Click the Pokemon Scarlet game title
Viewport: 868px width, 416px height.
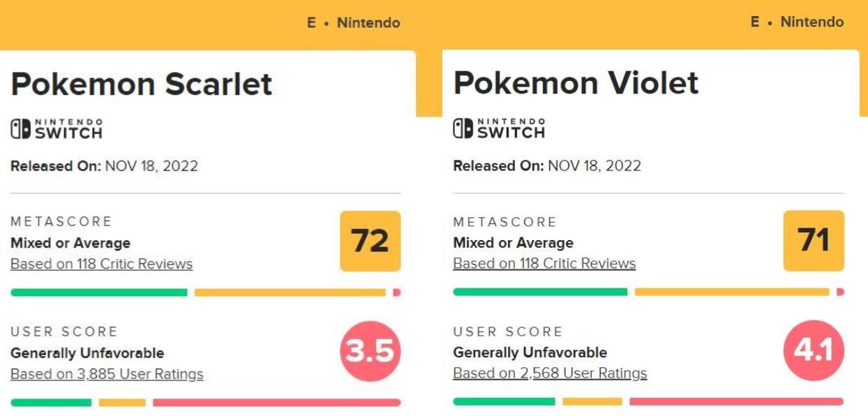(142, 84)
